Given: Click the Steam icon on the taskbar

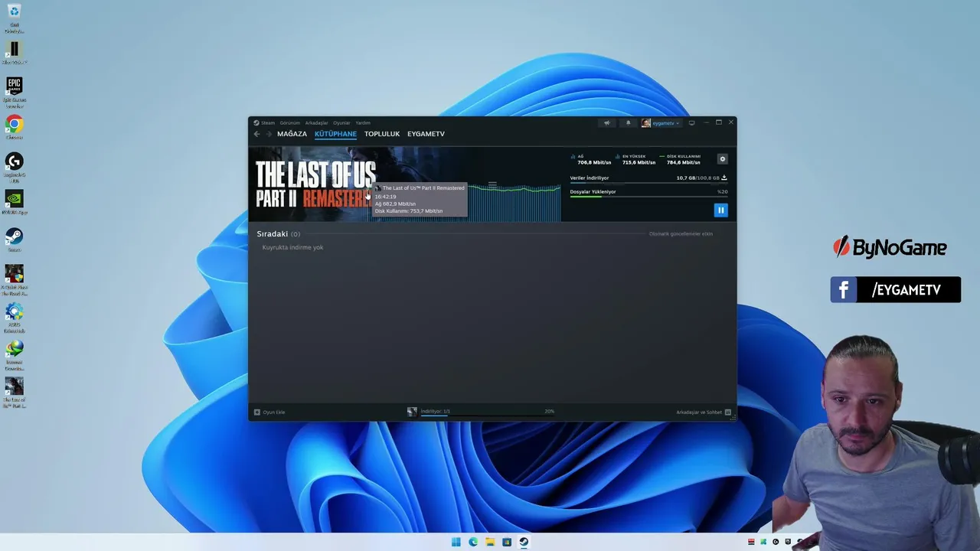Looking at the screenshot, I should point(524,542).
